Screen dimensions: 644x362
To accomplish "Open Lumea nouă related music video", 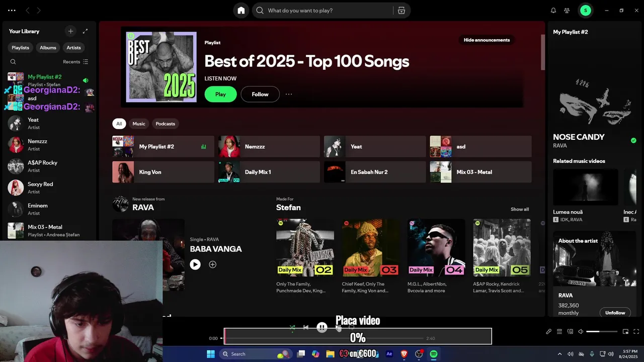I will 586,196.
